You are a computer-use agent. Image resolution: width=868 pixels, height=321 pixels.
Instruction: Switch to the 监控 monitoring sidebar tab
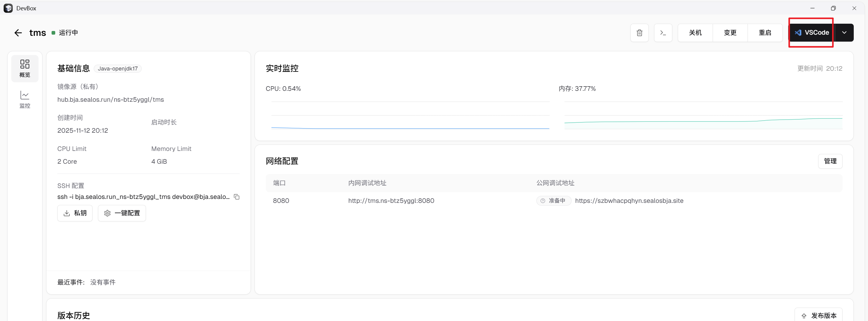tap(25, 100)
